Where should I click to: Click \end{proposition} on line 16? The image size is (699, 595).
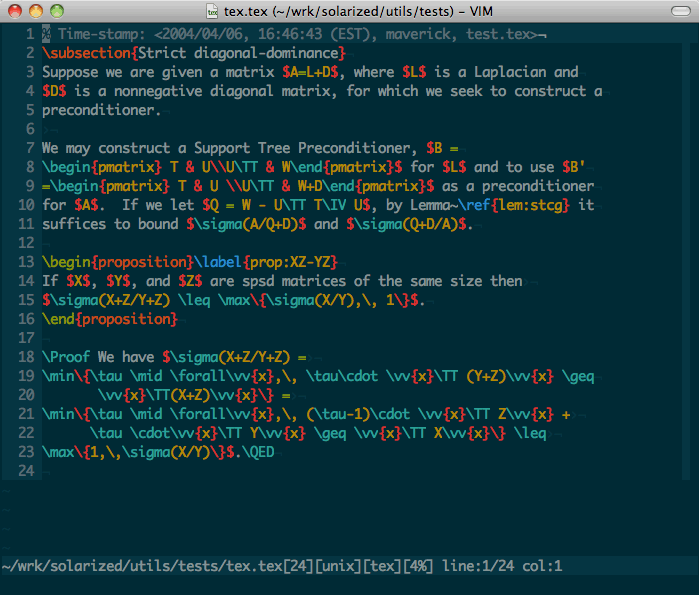point(110,319)
